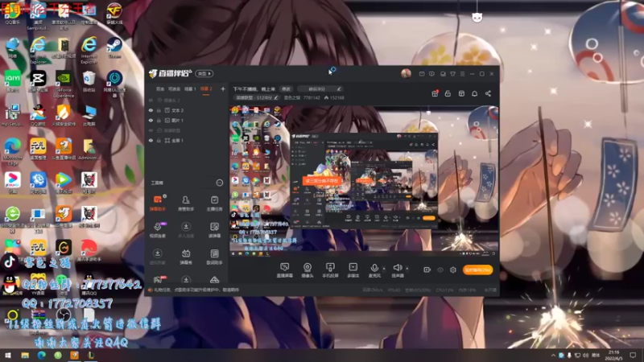Screen dimensions: 644x362
Task: Open the gift box icon with red dot
Action: 435,93
